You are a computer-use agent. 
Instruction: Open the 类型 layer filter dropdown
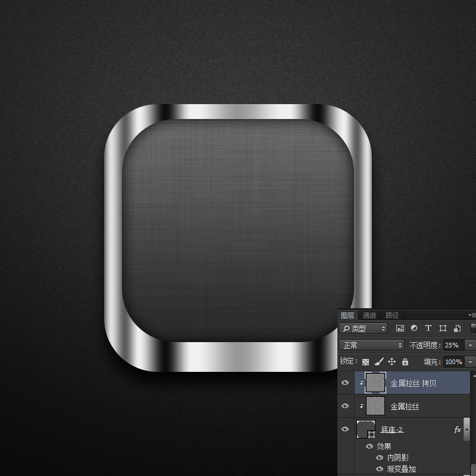click(364, 328)
